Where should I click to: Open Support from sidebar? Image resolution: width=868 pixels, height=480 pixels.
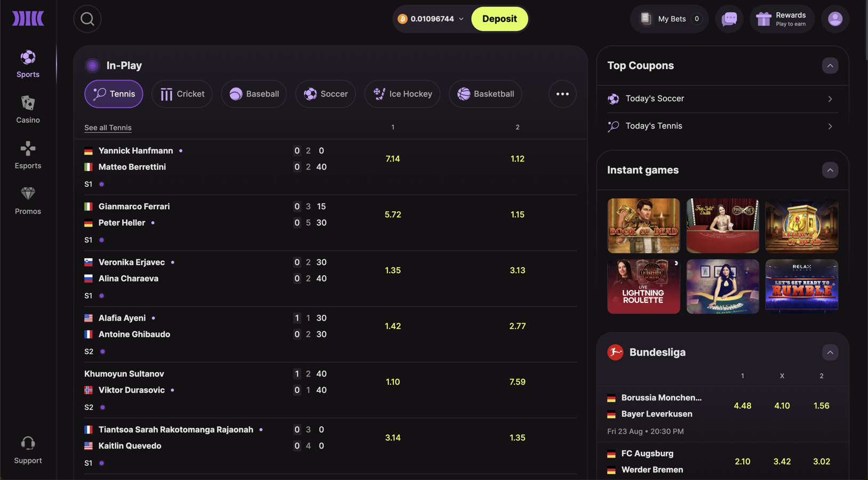pos(28,448)
